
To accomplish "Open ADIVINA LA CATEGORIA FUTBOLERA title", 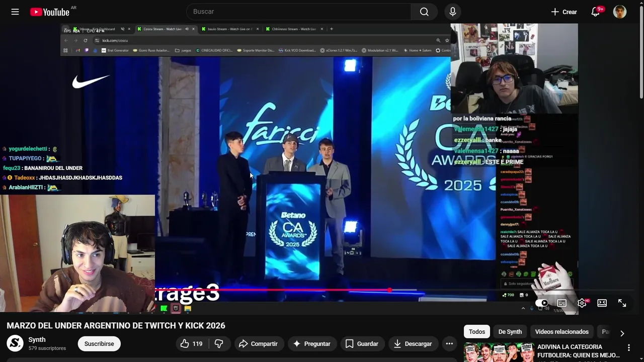I will 579,351.
